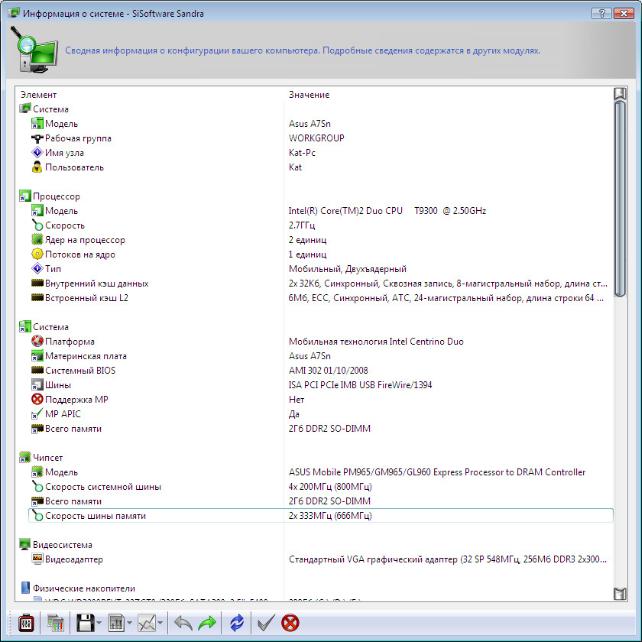
Task: Click the bookmark icon at top of scrollbar
Action: click(620, 94)
